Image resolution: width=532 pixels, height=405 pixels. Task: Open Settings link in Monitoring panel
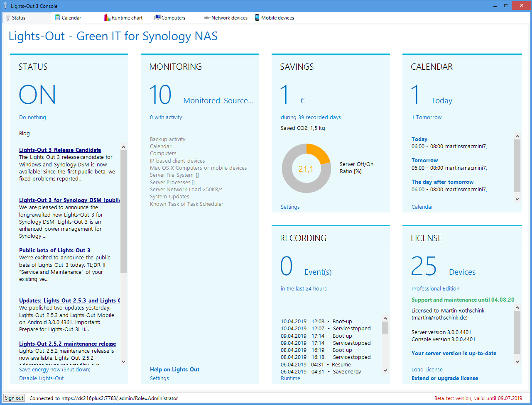click(159, 378)
